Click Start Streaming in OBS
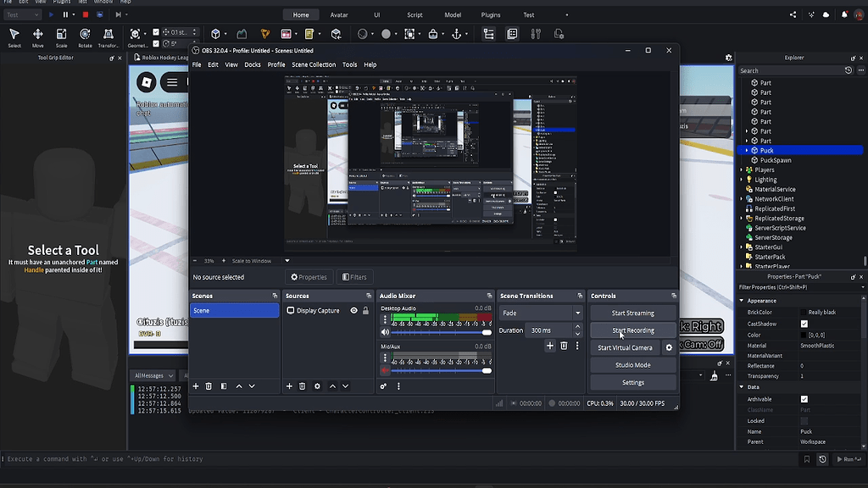868x488 pixels. [632, 313]
